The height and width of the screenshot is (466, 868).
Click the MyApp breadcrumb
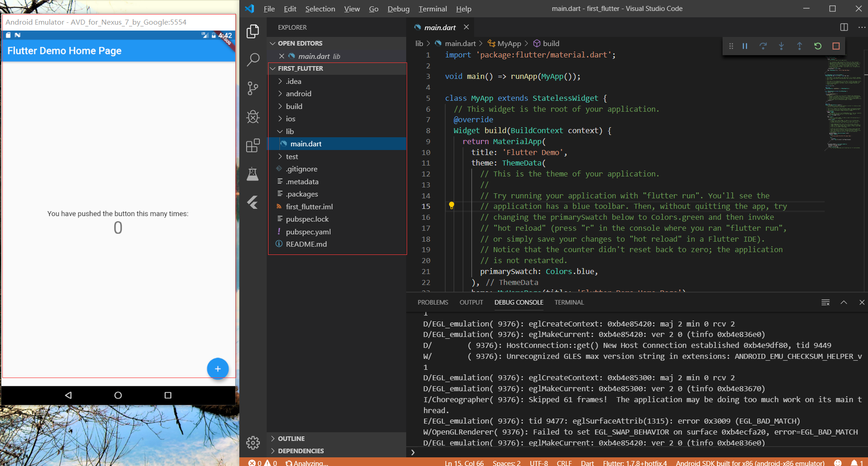pyautogui.click(x=504, y=43)
